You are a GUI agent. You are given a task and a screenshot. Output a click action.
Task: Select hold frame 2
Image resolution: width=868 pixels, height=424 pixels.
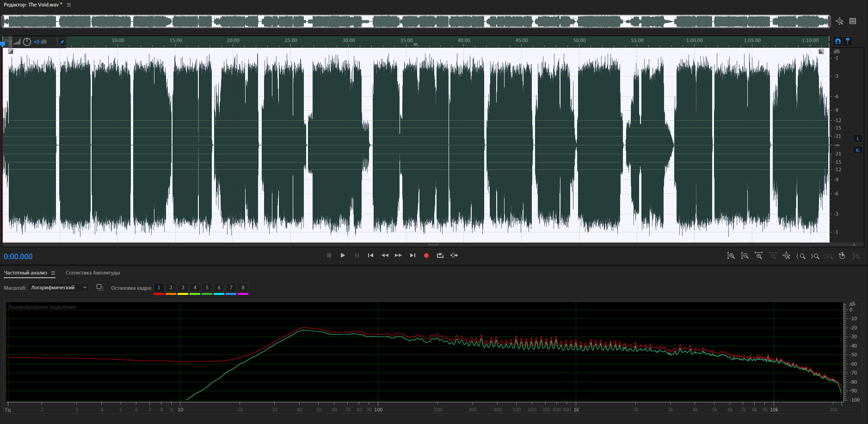pos(171,288)
